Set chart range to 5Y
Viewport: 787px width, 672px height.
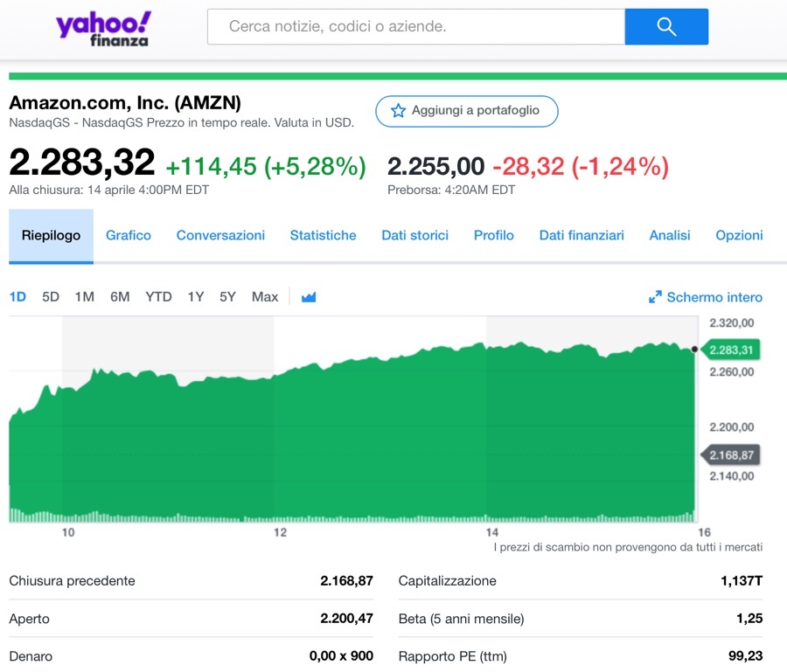pos(227,297)
